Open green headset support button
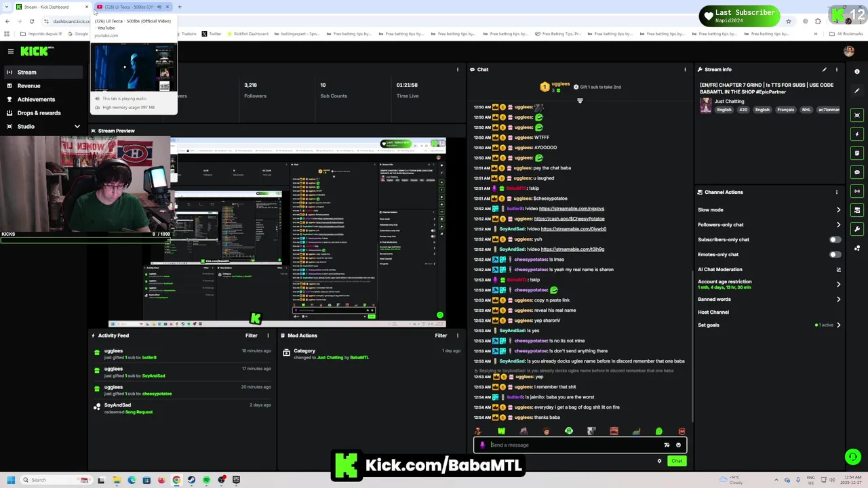The image size is (868, 488). click(x=853, y=457)
